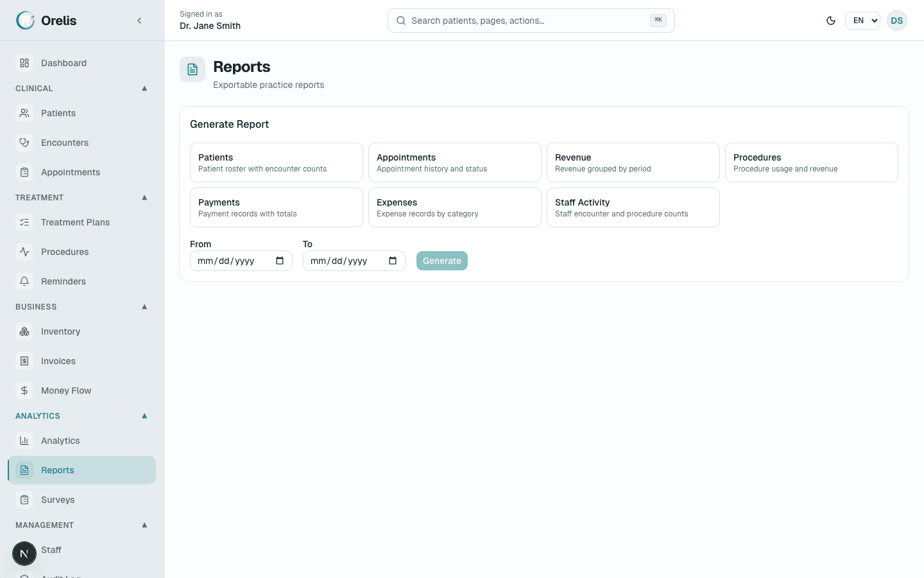Image resolution: width=924 pixels, height=578 pixels.
Task: Go to the Staff page
Action: pyautogui.click(x=82, y=550)
